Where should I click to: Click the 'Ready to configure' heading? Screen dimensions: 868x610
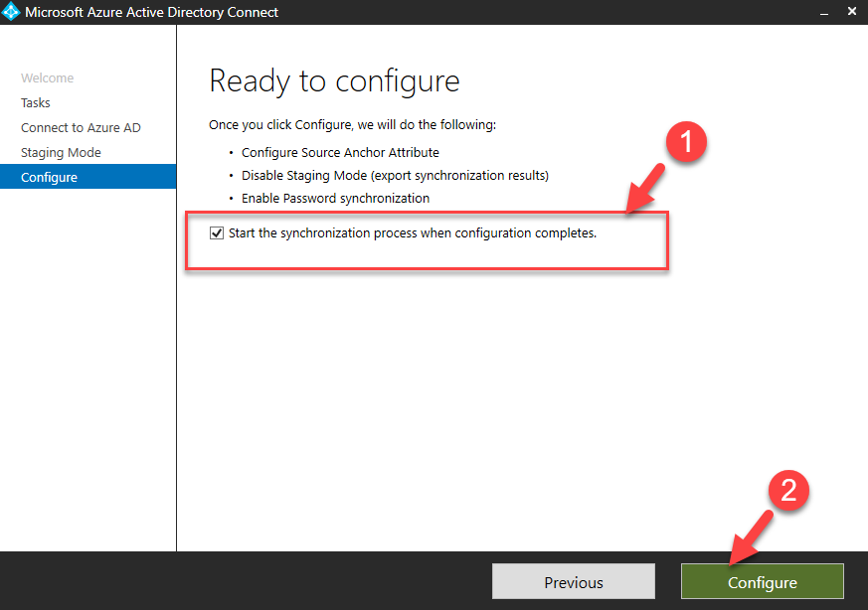(x=334, y=81)
